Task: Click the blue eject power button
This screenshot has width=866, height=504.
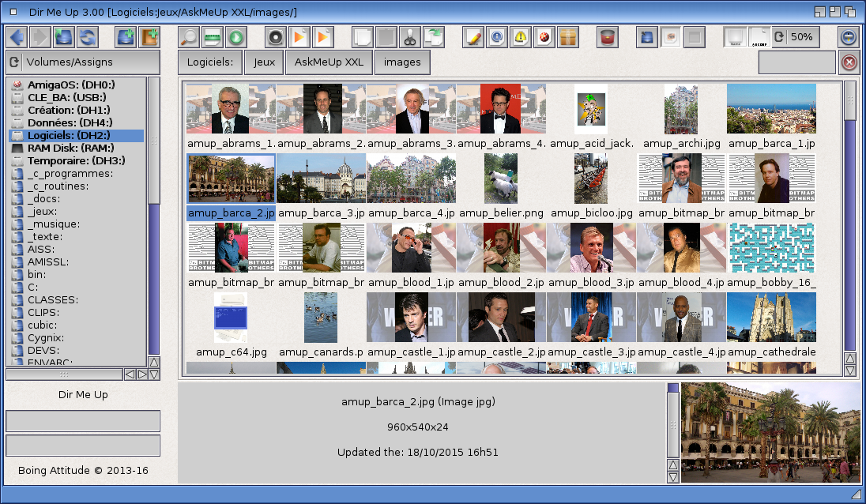Action: coord(849,36)
